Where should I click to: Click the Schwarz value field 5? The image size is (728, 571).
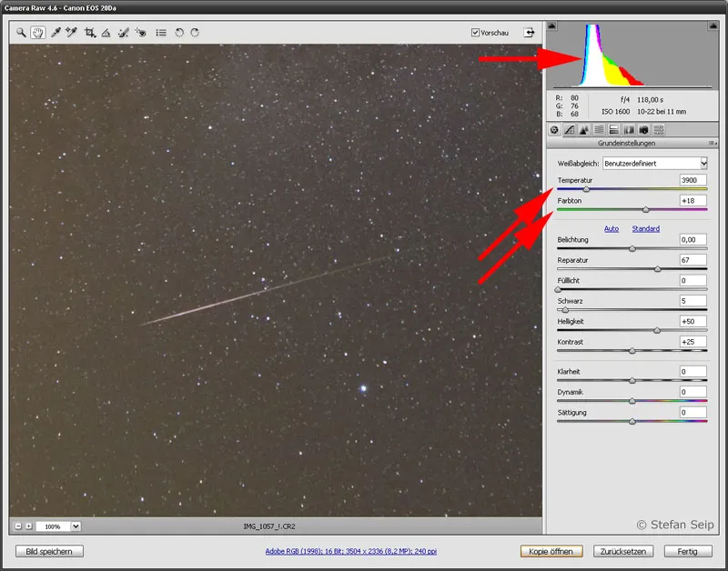693,301
